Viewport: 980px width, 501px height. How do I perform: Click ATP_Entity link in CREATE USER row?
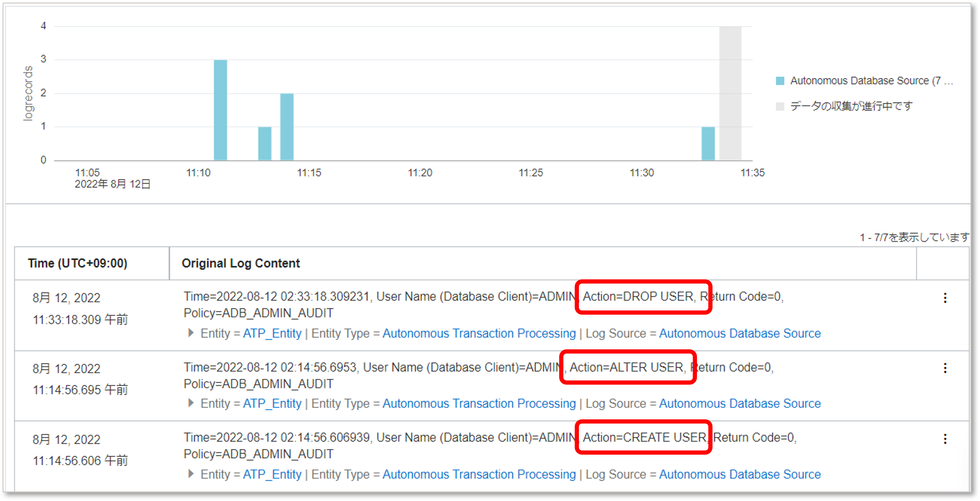(272, 474)
